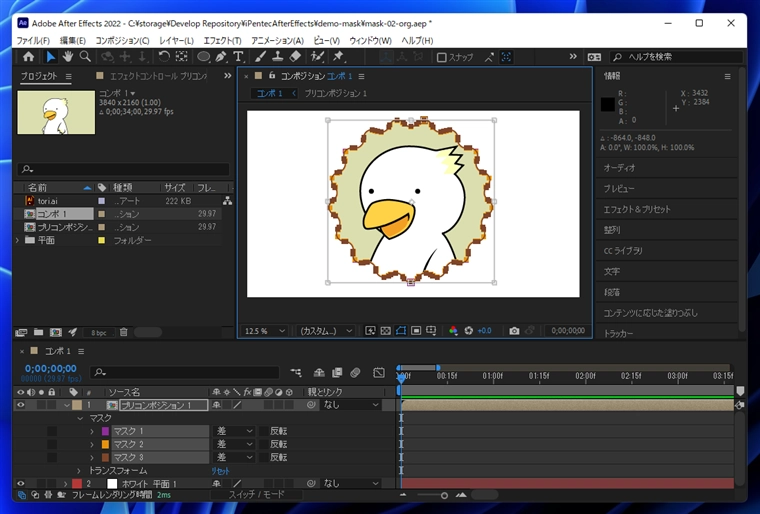Viewport: 760px width, 514px height.
Task: Hide layer 1 using its eye icon
Action: pos(21,406)
